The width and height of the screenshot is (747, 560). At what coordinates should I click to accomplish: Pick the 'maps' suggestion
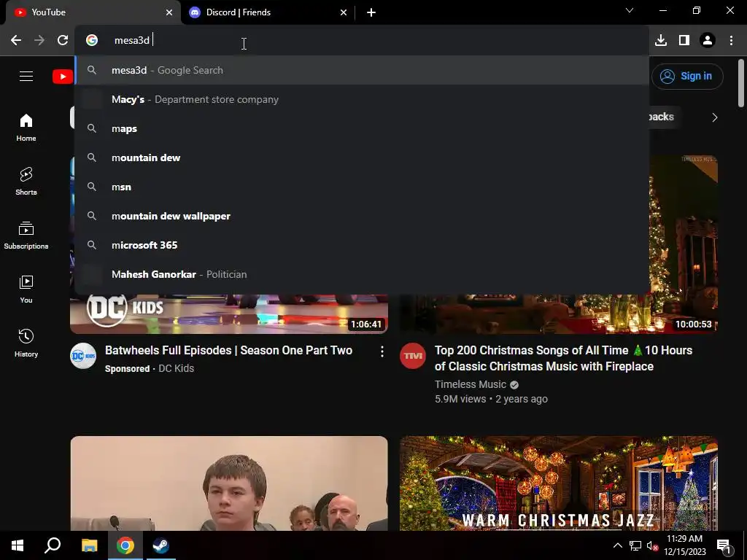(x=362, y=128)
